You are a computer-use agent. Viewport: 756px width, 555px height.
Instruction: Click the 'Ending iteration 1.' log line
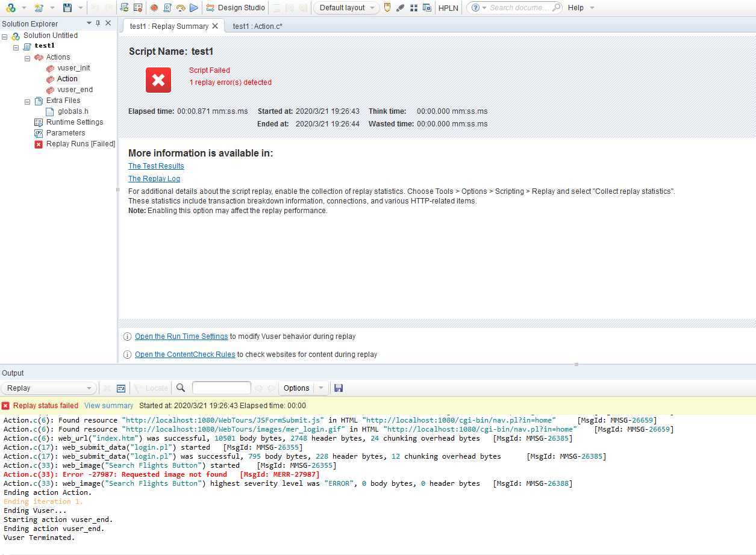pos(43,501)
